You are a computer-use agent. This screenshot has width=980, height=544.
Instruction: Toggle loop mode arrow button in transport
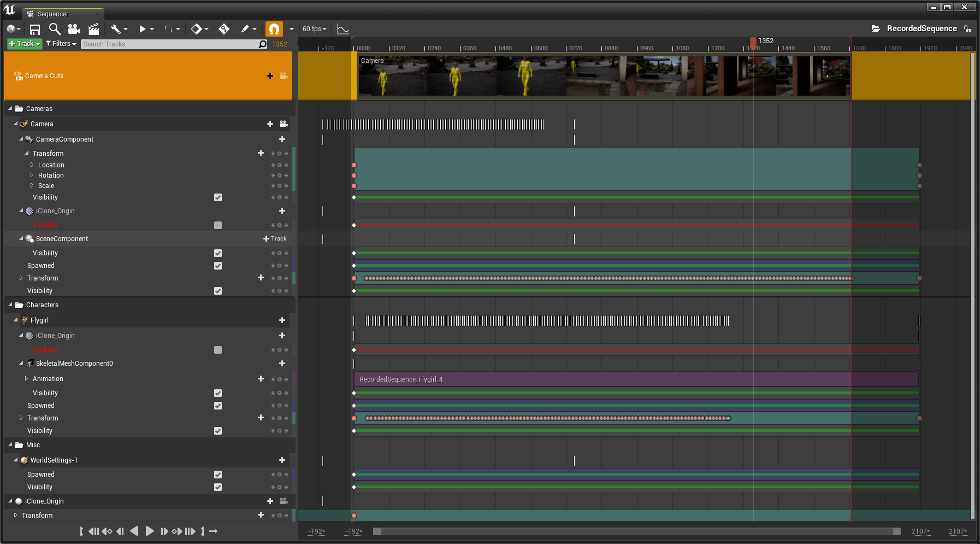point(213,531)
